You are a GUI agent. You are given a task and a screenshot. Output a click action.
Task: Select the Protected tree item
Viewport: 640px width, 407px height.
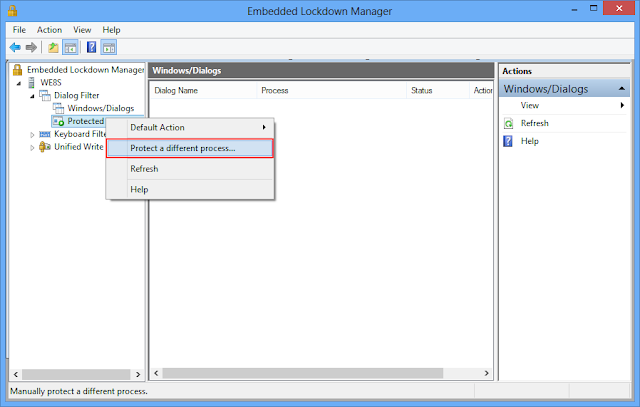point(86,121)
